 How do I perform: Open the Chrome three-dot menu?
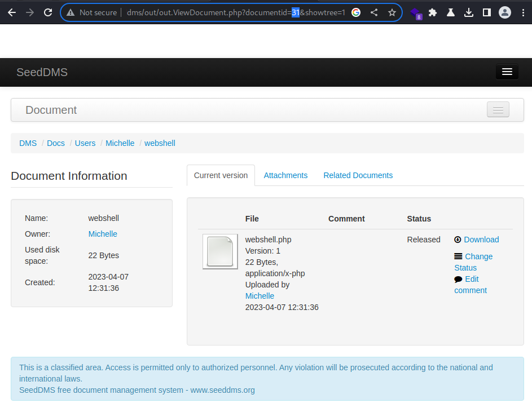point(523,12)
